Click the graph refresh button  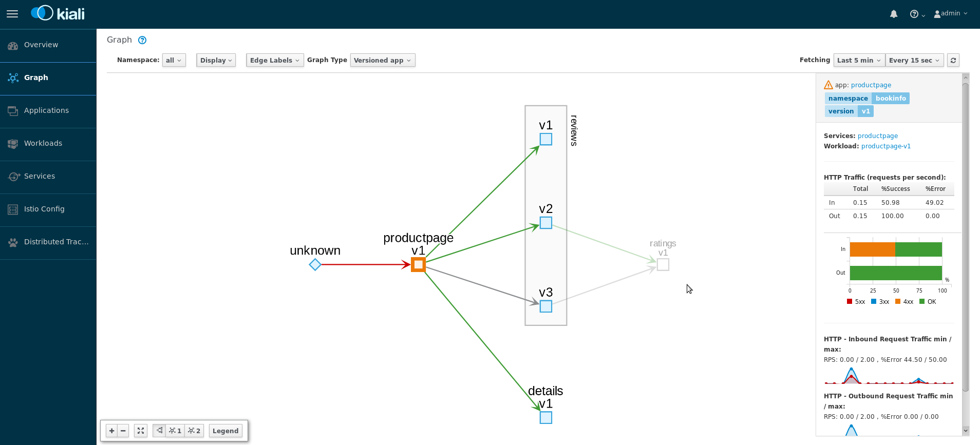coord(953,61)
